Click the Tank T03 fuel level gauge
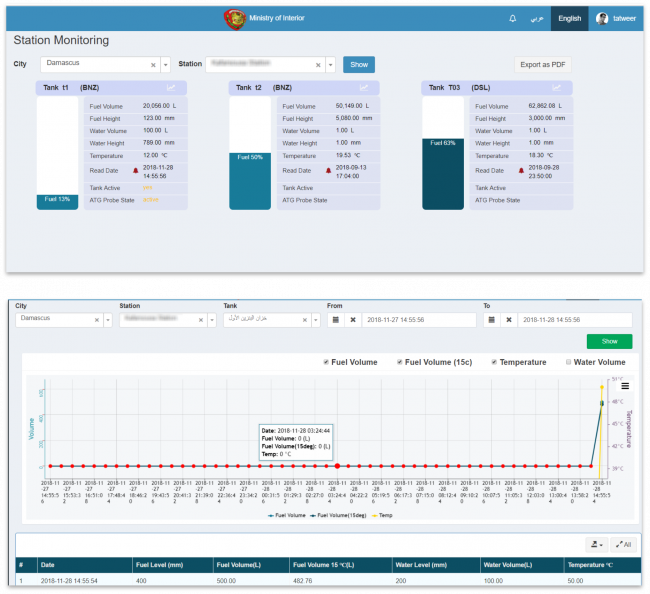Image resolution: width=650 pixels, height=594 pixels. [442, 153]
